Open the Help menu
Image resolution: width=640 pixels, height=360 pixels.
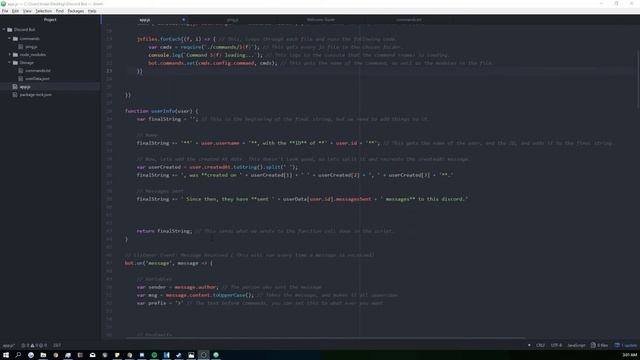(92, 11)
